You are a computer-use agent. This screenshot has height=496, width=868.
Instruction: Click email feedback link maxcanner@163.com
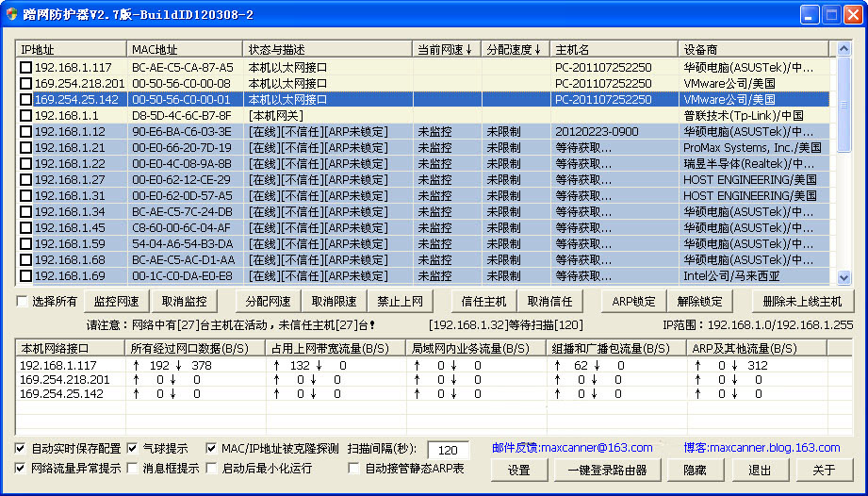click(x=572, y=448)
